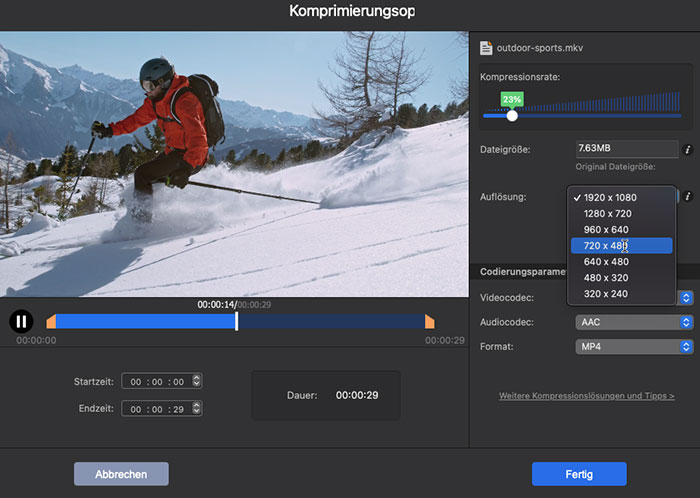Click the outdoor-sports.mkv file icon
This screenshot has width=700, height=498.
click(486, 48)
